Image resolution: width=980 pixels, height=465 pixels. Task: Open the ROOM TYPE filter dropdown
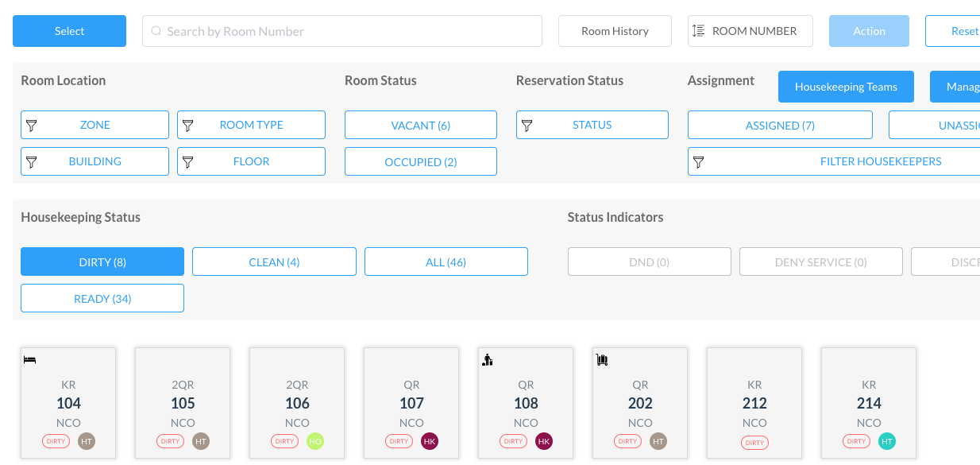click(x=251, y=126)
